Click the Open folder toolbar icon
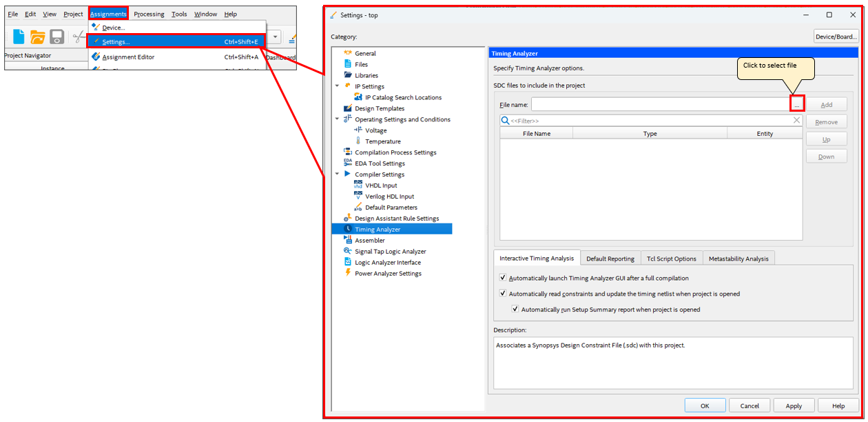This screenshot has width=868, height=422. tap(38, 37)
